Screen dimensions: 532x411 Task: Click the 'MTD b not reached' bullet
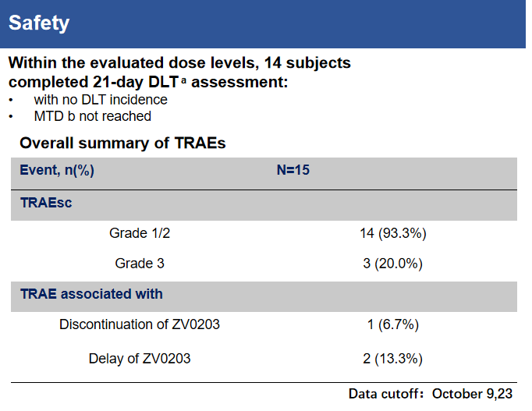92,116
